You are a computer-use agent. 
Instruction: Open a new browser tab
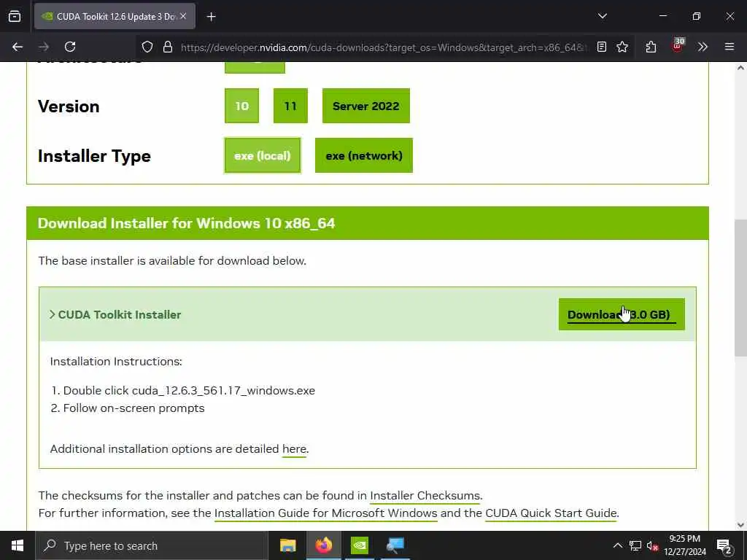coord(211,17)
